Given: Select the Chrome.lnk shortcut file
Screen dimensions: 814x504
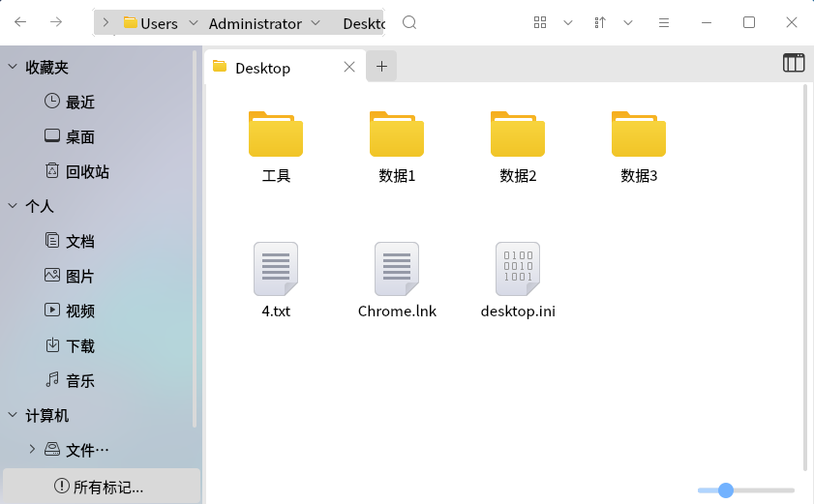Looking at the screenshot, I should (x=397, y=269).
